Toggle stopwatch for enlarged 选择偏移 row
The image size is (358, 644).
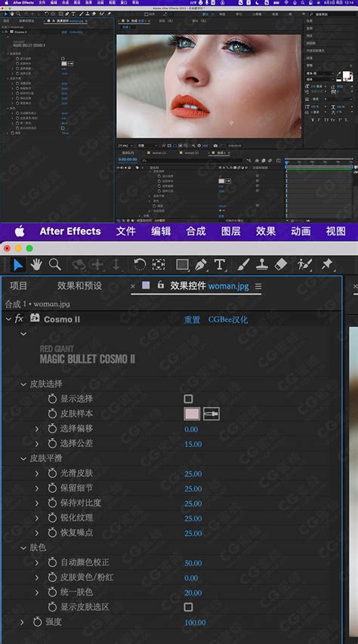[x=52, y=429]
